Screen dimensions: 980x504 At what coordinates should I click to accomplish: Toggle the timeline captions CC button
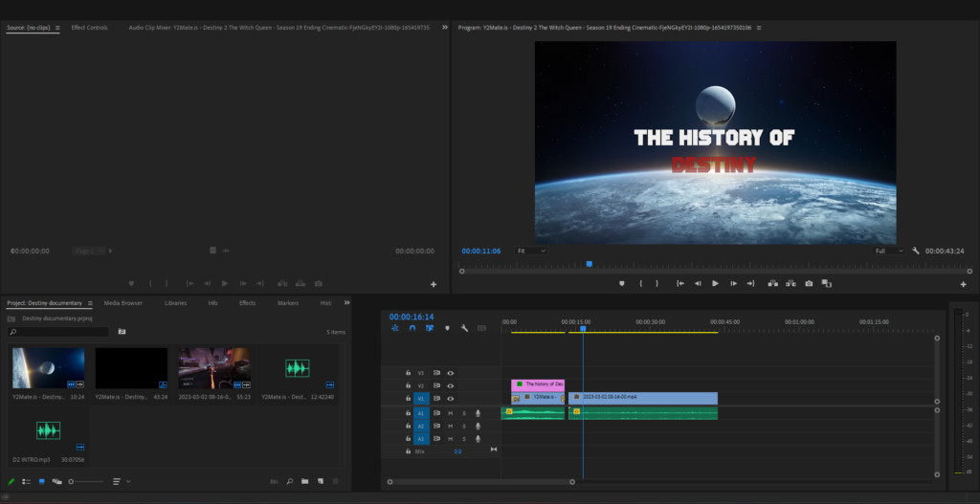(482, 328)
